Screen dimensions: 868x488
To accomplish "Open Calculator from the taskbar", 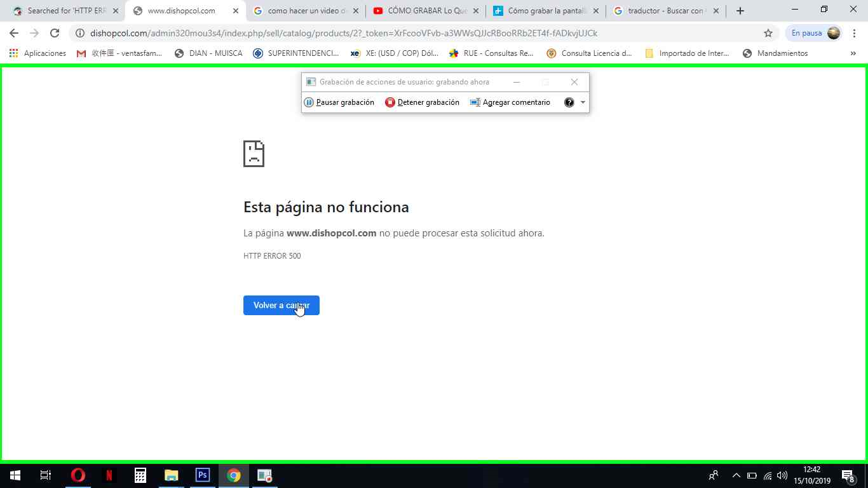I will 140,475.
